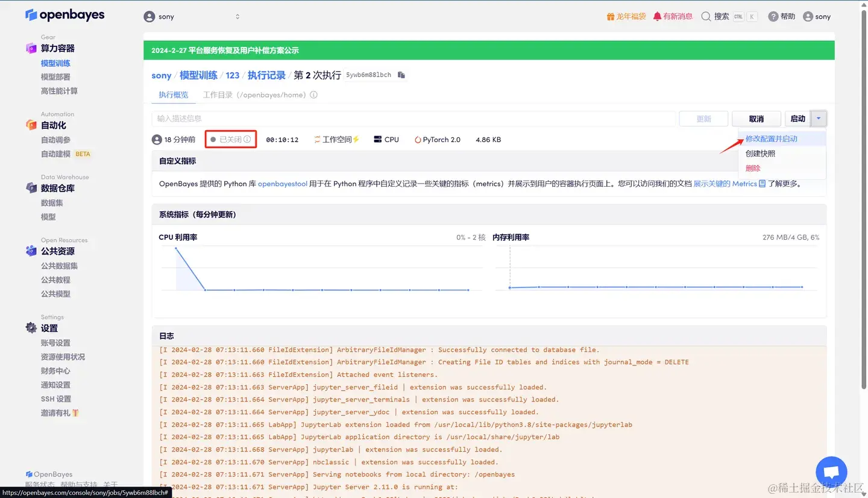Open 自动建模 BETA in sidebar

(66, 154)
